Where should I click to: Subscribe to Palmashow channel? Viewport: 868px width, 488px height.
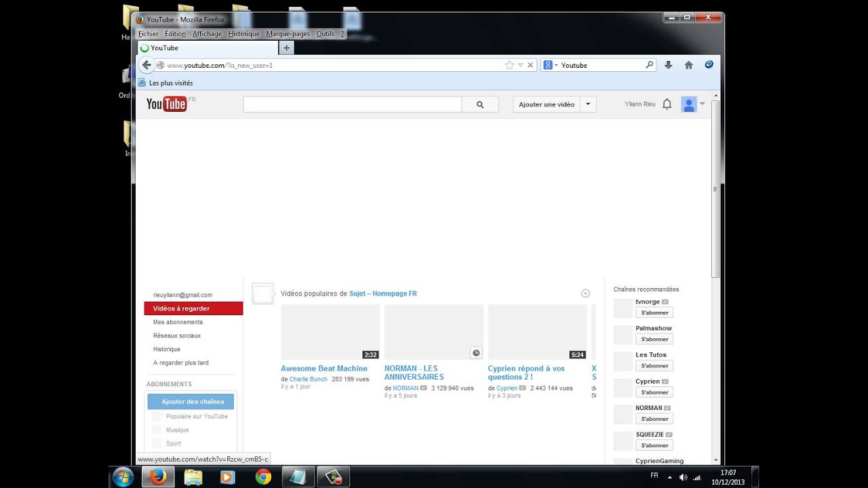(654, 339)
